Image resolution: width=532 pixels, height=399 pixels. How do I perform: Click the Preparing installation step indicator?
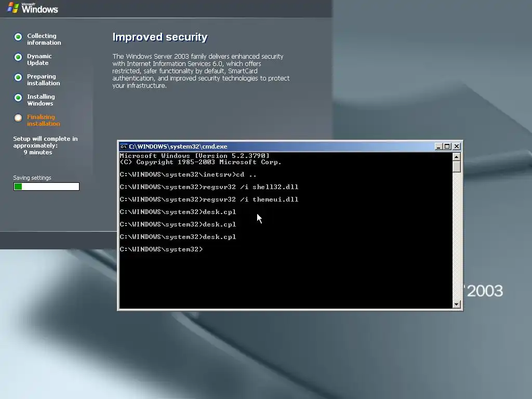(x=18, y=77)
